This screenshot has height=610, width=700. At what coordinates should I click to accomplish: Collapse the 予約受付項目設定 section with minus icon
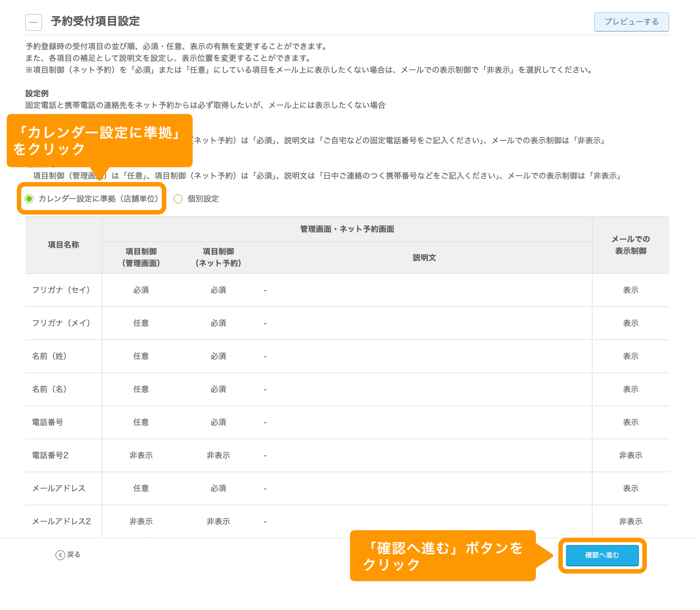click(x=34, y=22)
